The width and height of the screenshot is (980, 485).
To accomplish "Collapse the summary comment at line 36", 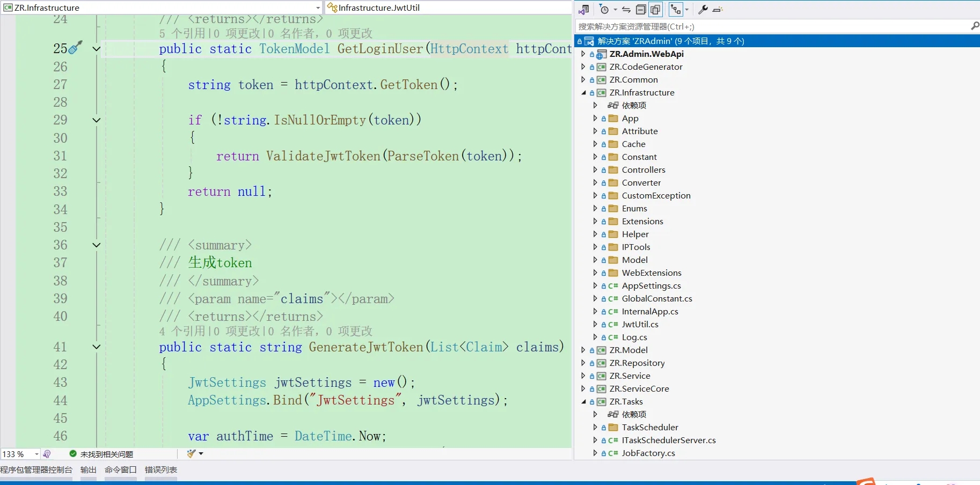I will coord(97,245).
